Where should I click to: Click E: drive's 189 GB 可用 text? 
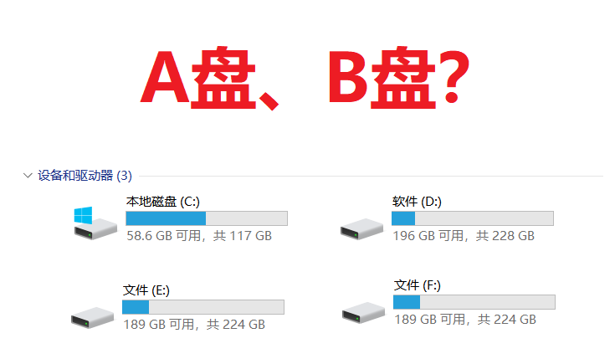pyautogui.click(x=159, y=325)
